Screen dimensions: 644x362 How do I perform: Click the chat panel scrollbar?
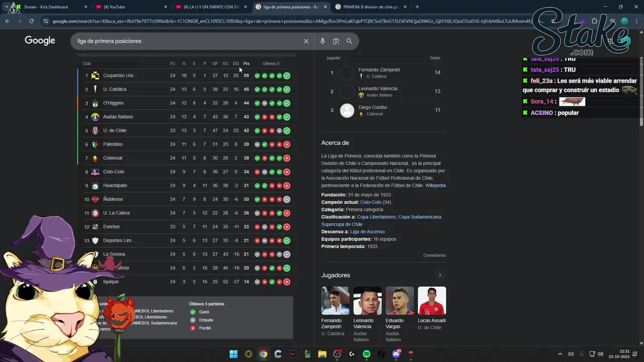641,90
